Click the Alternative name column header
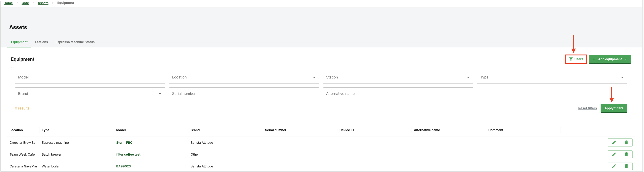Image resolution: width=644 pixels, height=172 pixels. point(427,130)
